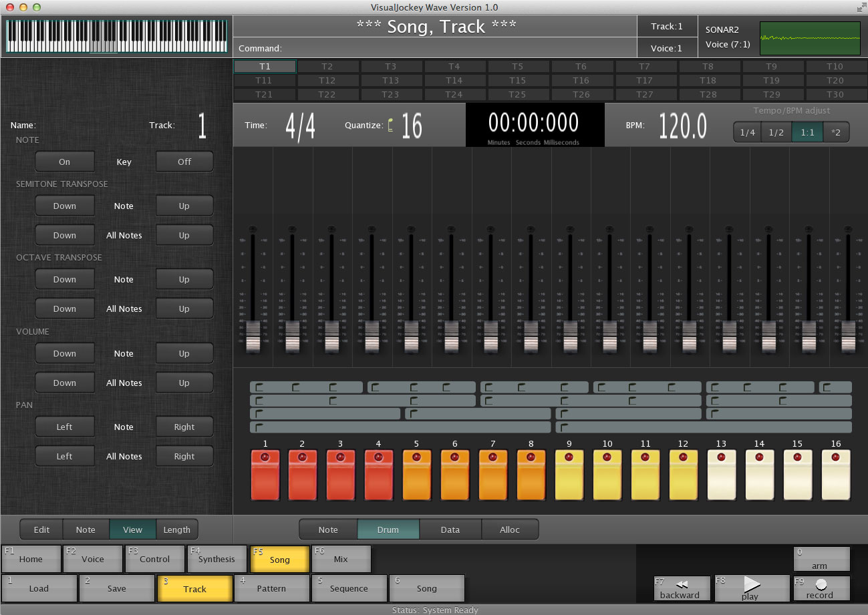This screenshot has width=868, height=615.
Task: Switch to the Drum tab
Action: [388, 530]
